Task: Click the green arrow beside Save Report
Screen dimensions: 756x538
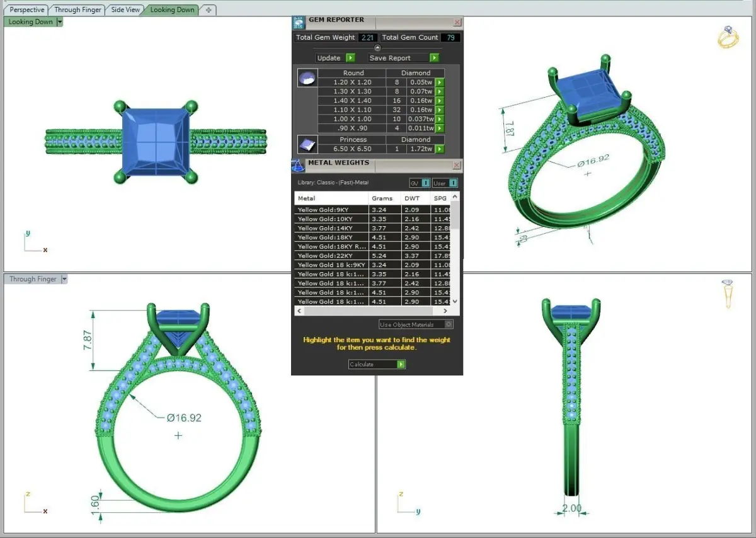Action: [434, 58]
